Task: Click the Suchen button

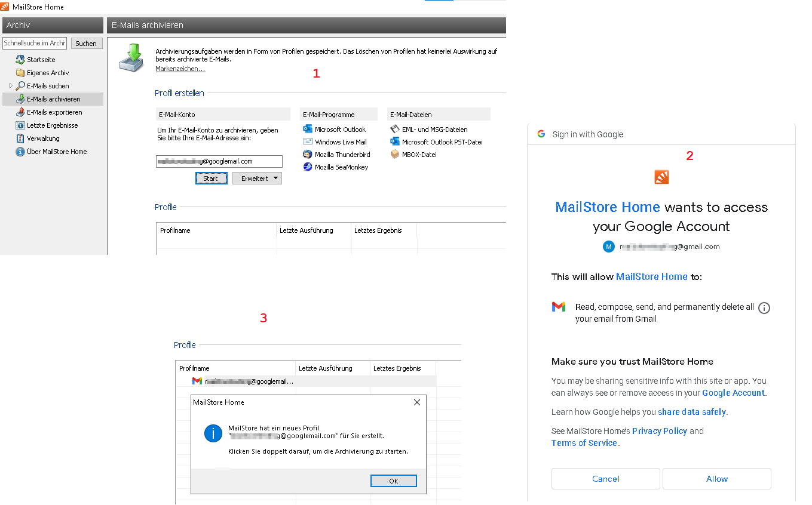Action: [x=87, y=44]
